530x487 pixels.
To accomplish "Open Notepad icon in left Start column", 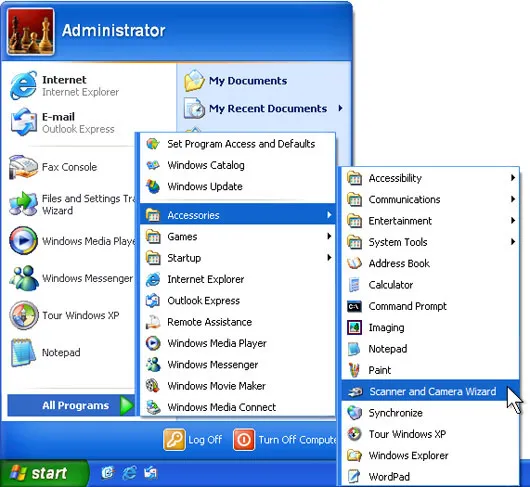I will coord(23,352).
